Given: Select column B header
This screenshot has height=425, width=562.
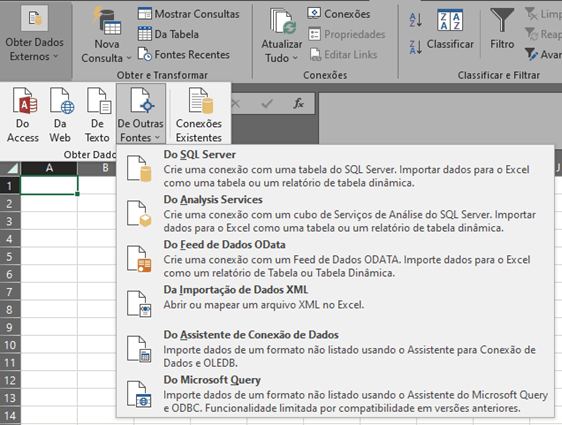Looking at the screenshot, I should pos(97,168).
